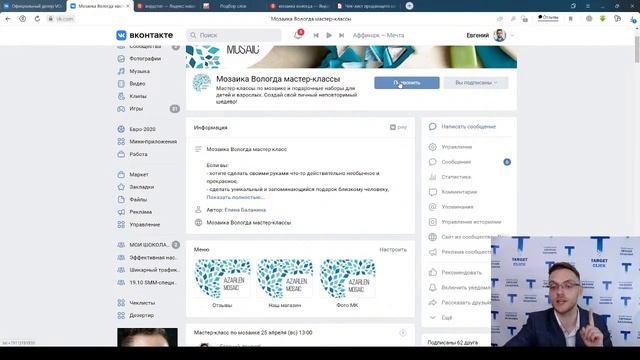Click the Маркет bag icon
The width and height of the screenshot is (640, 360).
pyautogui.click(x=121, y=174)
